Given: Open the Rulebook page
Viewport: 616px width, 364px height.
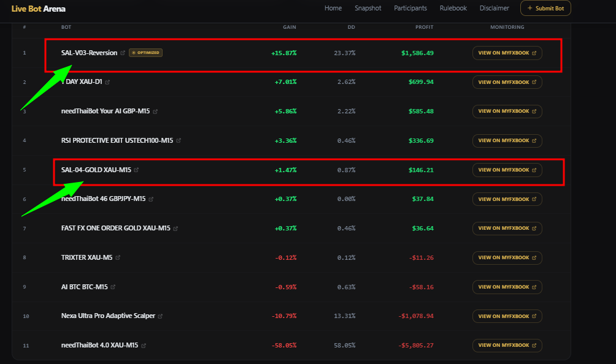Looking at the screenshot, I should (x=453, y=9).
